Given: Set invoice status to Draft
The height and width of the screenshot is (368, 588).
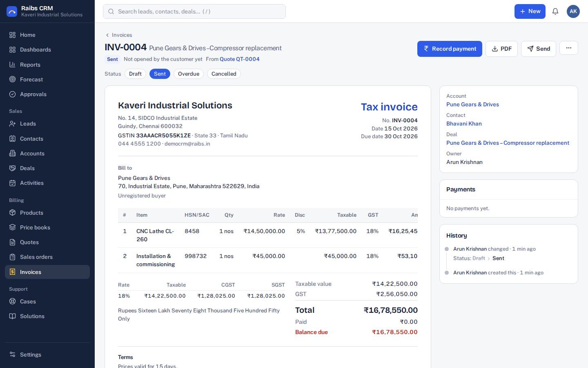Looking at the screenshot, I should click(135, 74).
